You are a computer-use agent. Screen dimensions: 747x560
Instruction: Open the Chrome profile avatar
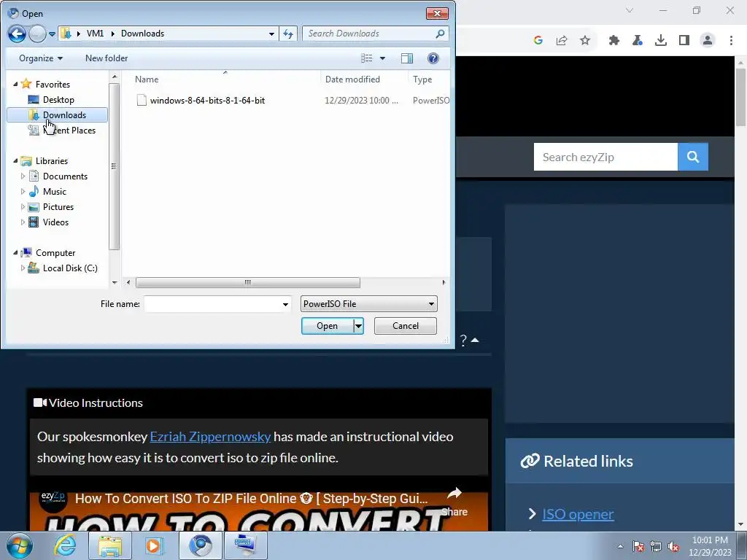tap(708, 41)
